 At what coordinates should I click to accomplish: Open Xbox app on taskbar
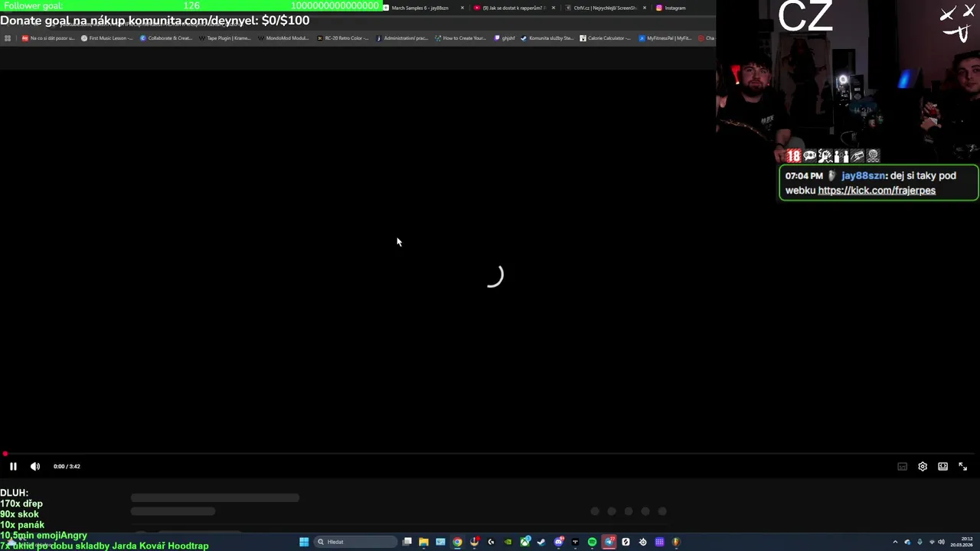click(524, 542)
